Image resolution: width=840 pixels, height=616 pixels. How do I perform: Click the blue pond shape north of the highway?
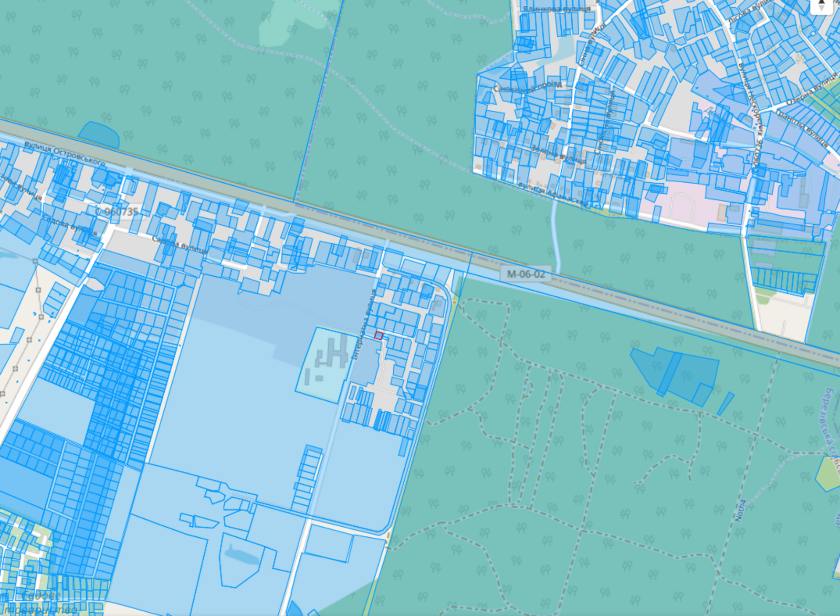click(100, 134)
